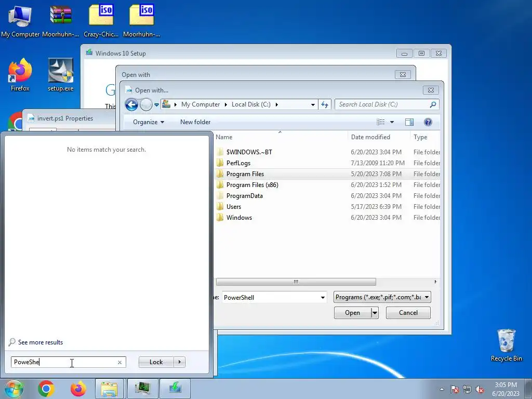This screenshot has height=399, width=532.
Task: Select the $WINDOWS.~BT folder
Action: click(249, 152)
